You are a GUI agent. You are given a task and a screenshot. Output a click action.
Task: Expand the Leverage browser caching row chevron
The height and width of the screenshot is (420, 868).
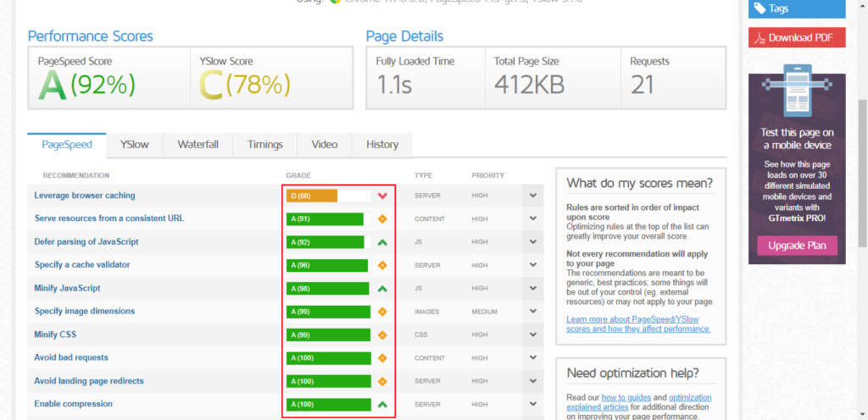(x=532, y=196)
